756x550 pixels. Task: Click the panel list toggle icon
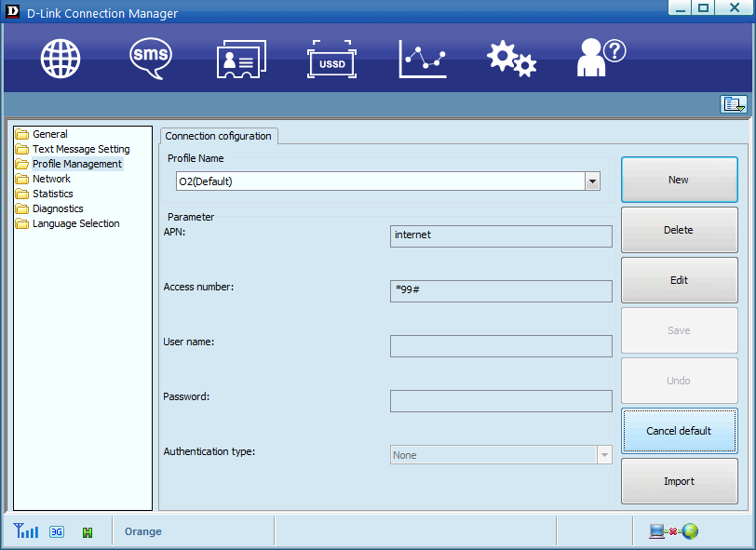(x=734, y=104)
